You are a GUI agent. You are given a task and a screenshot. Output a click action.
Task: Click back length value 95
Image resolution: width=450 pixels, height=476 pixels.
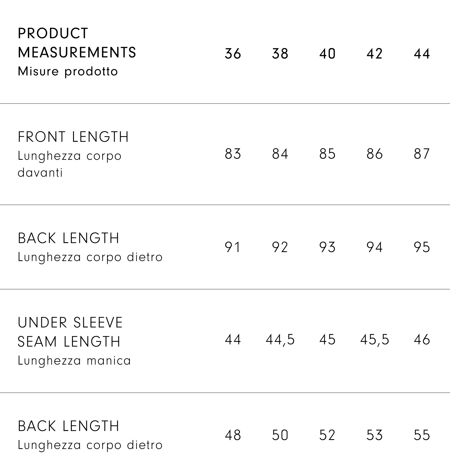[x=422, y=247]
